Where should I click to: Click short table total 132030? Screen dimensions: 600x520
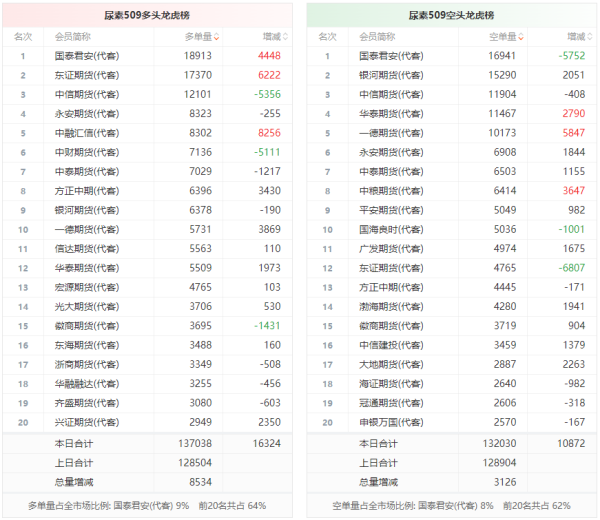click(x=499, y=443)
